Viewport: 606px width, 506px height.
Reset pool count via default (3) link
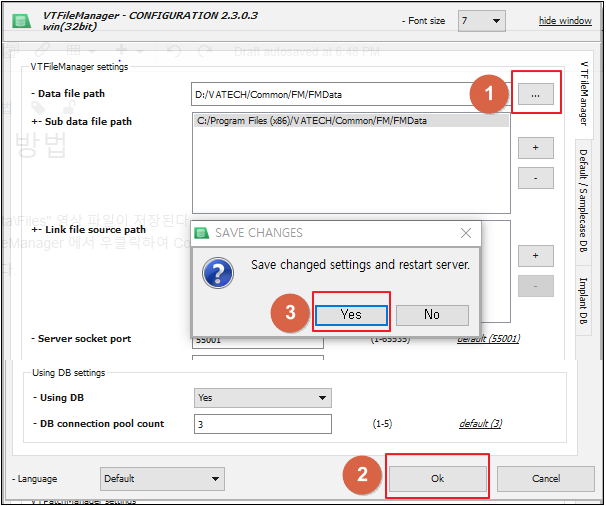coord(480,424)
